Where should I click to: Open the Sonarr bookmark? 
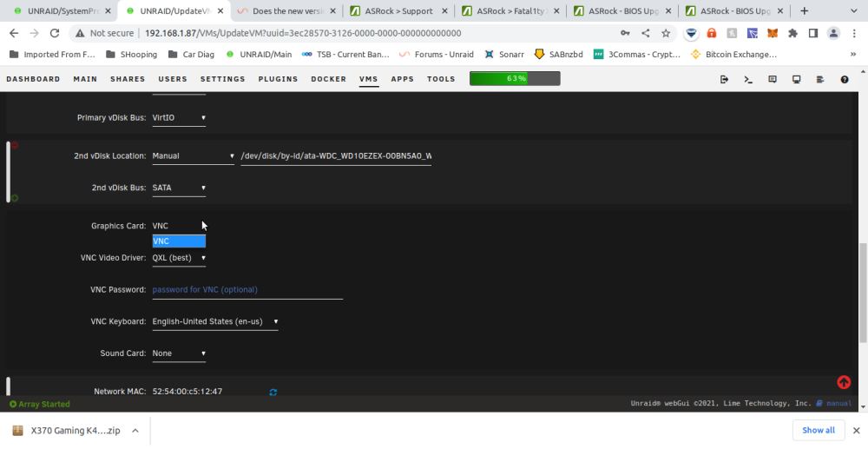[x=504, y=54]
